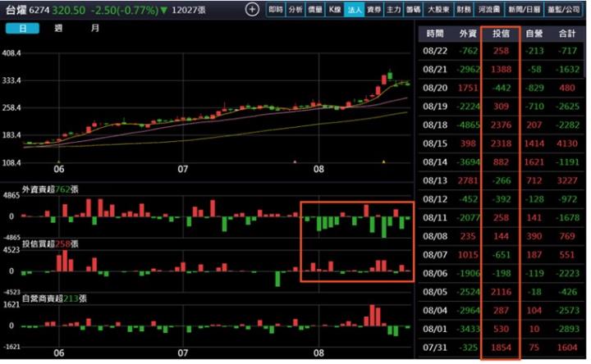This screenshot has height=364, width=591.
Task: Click the 台燿 stock name
Action: pos(16,10)
